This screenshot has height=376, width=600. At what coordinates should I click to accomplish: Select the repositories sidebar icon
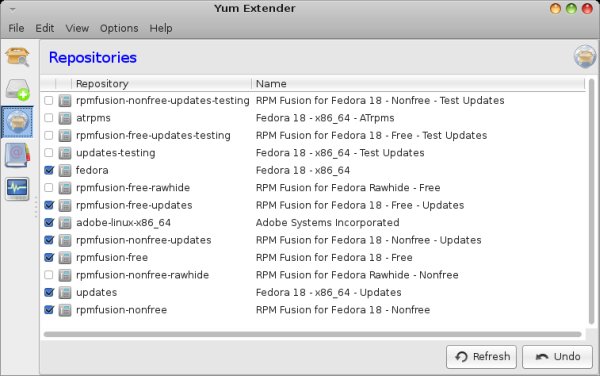pos(17,122)
